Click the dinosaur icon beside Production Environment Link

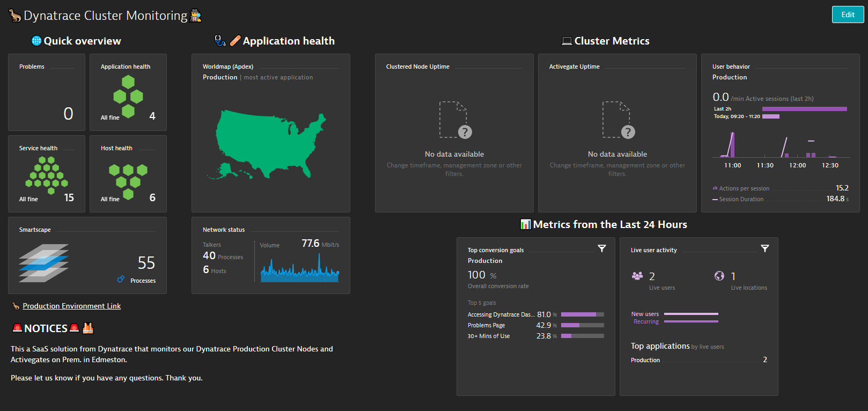pyautogui.click(x=16, y=306)
